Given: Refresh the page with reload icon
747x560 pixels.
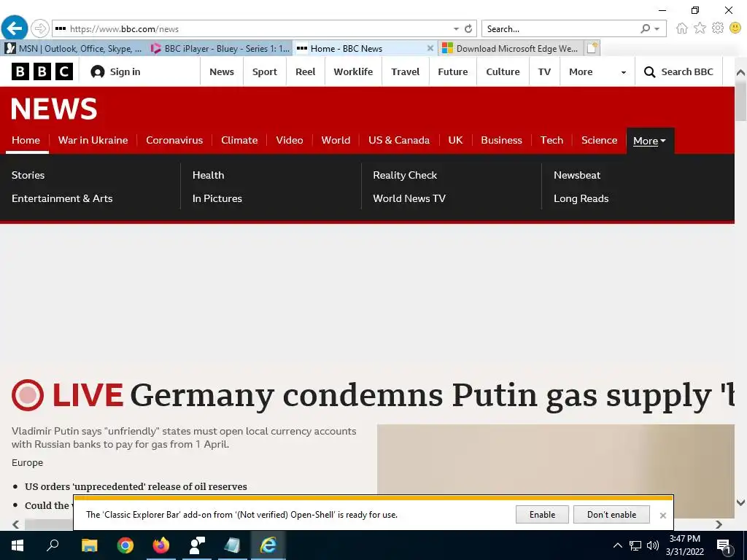Looking at the screenshot, I should tap(468, 28).
